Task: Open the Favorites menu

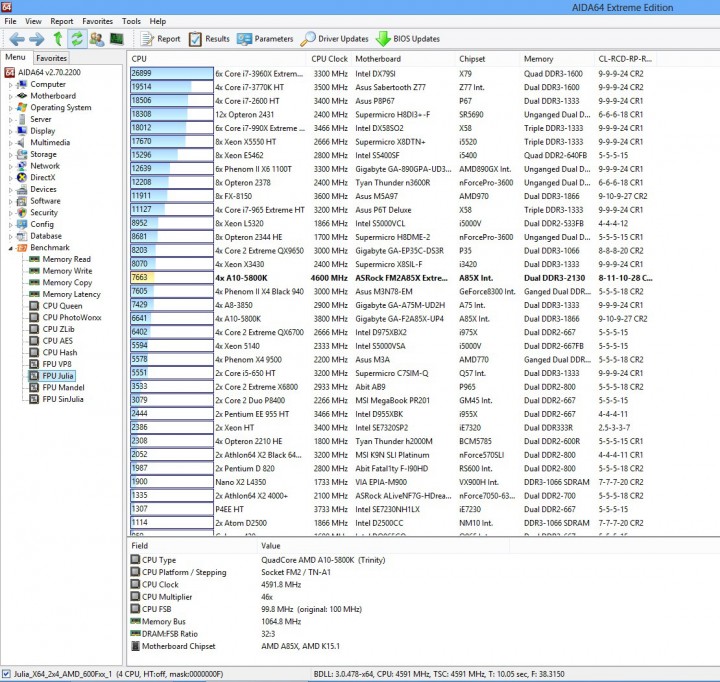Action: [97, 21]
